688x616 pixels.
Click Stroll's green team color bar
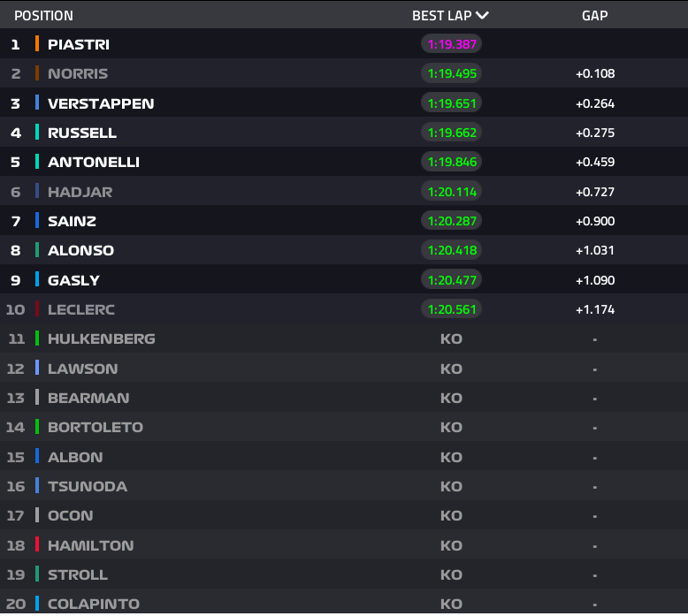[x=37, y=574]
